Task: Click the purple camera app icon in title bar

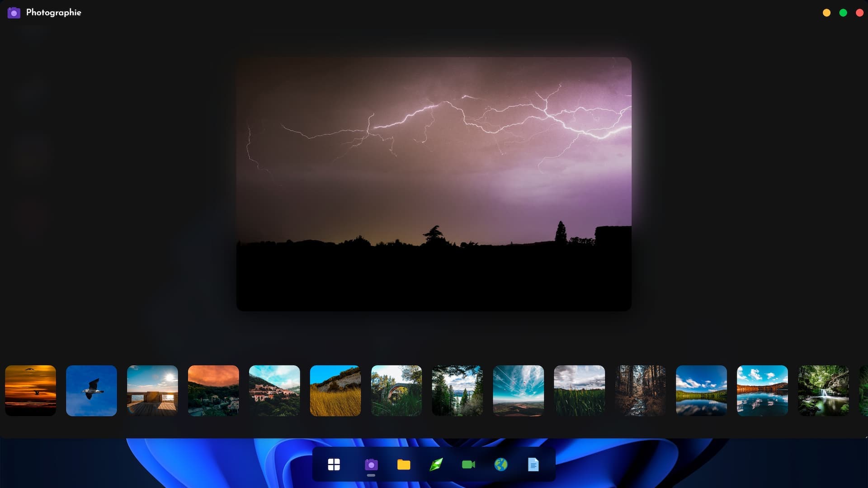Action: (14, 13)
